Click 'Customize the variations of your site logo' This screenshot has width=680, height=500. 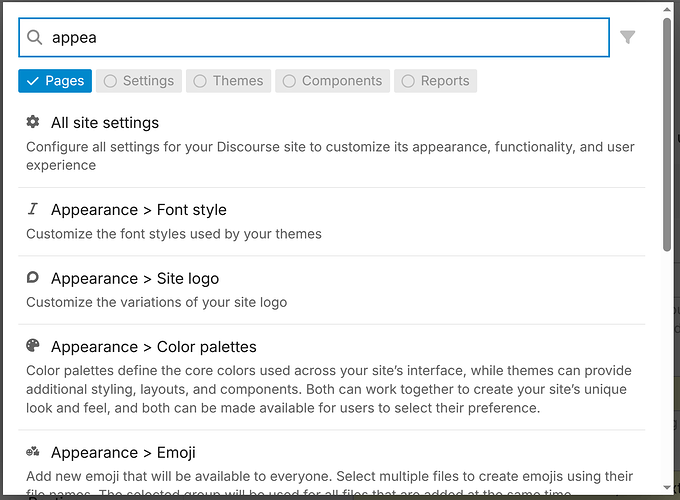coord(157,302)
